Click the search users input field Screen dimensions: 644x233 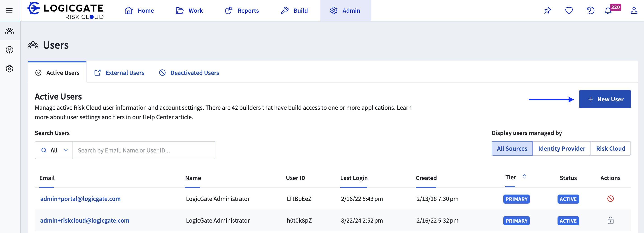pos(144,150)
